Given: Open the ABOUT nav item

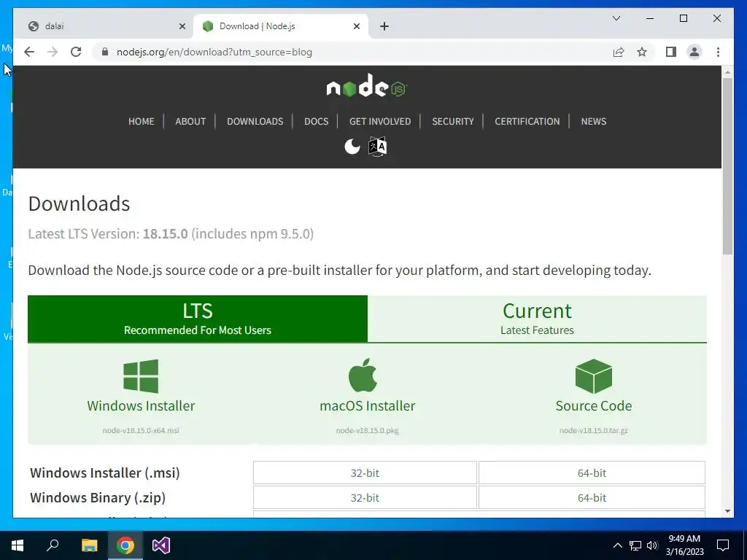Looking at the screenshot, I should [x=190, y=122].
